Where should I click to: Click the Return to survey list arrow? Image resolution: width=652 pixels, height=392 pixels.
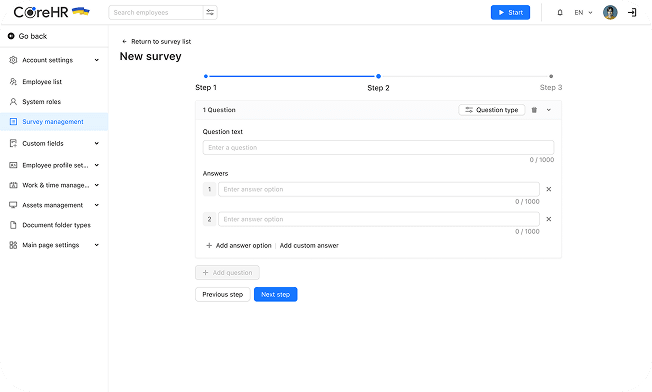[x=124, y=42]
